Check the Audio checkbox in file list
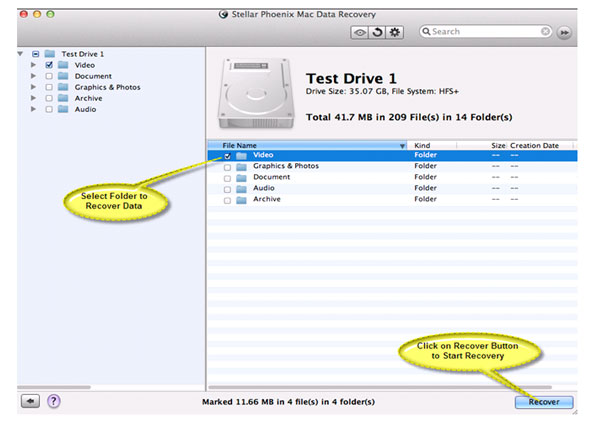Screen dimensions: 590x421 227,189
